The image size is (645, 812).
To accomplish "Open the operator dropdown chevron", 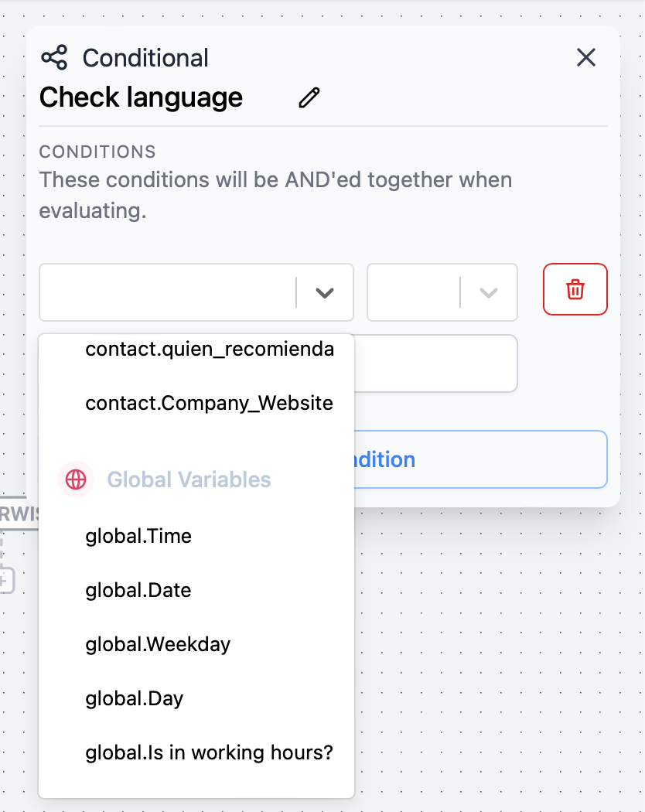I will [x=488, y=292].
